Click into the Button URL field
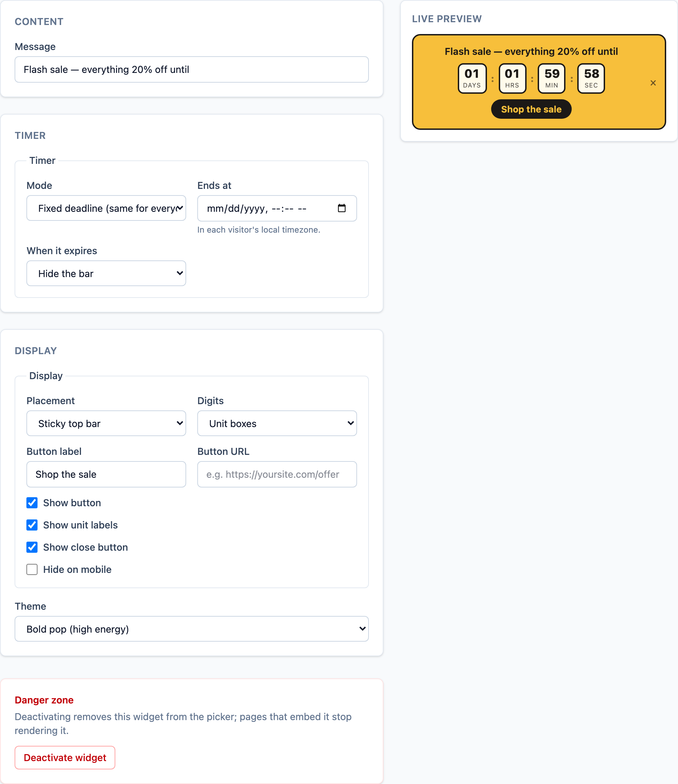678x784 pixels. (277, 474)
